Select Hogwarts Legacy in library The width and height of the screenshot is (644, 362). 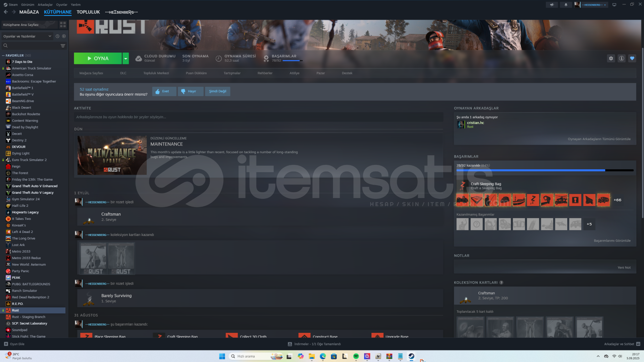pyautogui.click(x=25, y=212)
